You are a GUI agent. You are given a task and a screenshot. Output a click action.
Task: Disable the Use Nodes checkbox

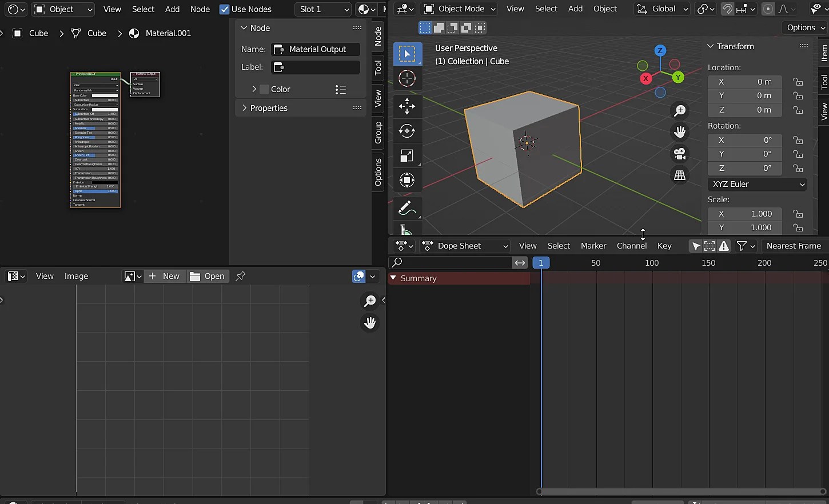tap(224, 9)
